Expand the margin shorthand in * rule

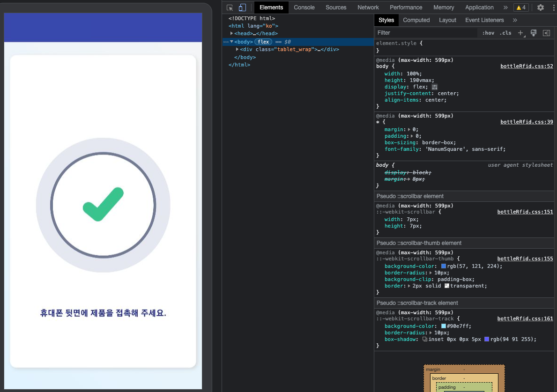(409, 130)
